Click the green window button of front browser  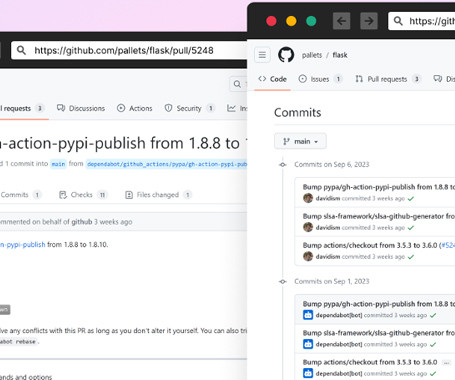point(311,21)
